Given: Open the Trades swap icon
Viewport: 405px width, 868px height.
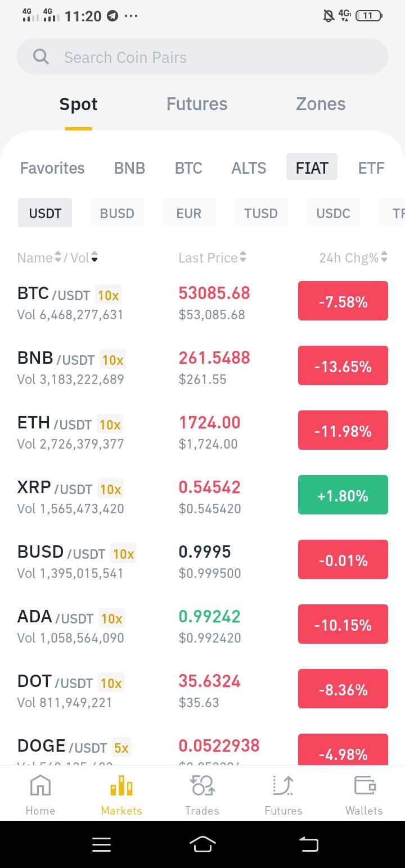Looking at the screenshot, I should click(202, 785).
